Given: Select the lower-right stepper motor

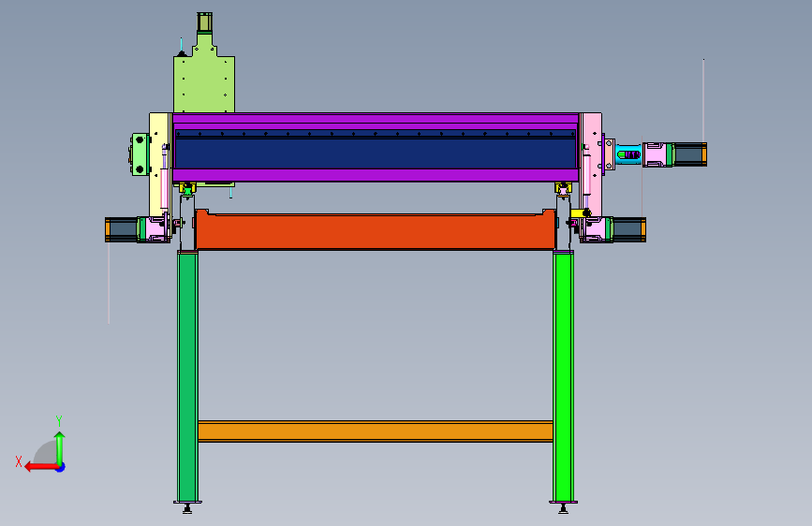Looking at the screenshot, I should tap(628, 230).
